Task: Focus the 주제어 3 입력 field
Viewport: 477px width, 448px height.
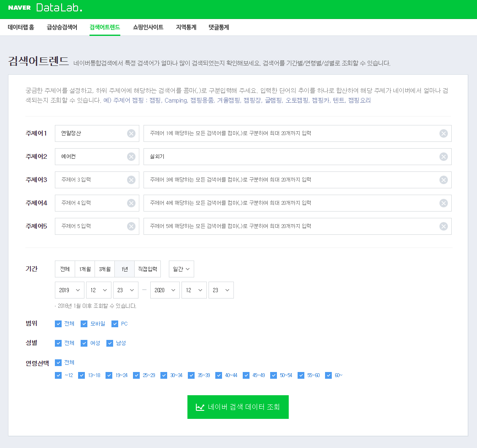Action: 97,180
